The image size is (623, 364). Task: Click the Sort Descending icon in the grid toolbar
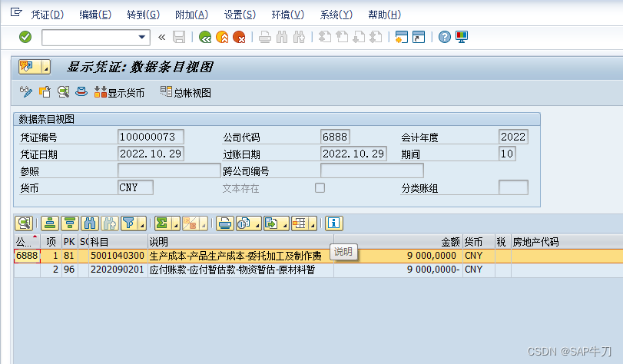pyautogui.click(x=70, y=223)
